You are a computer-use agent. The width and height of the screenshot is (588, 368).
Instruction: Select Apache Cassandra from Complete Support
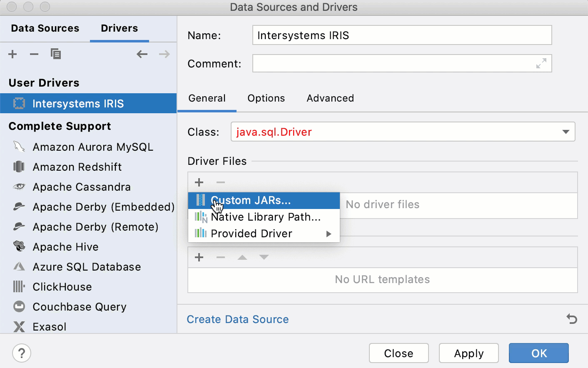tap(81, 187)
